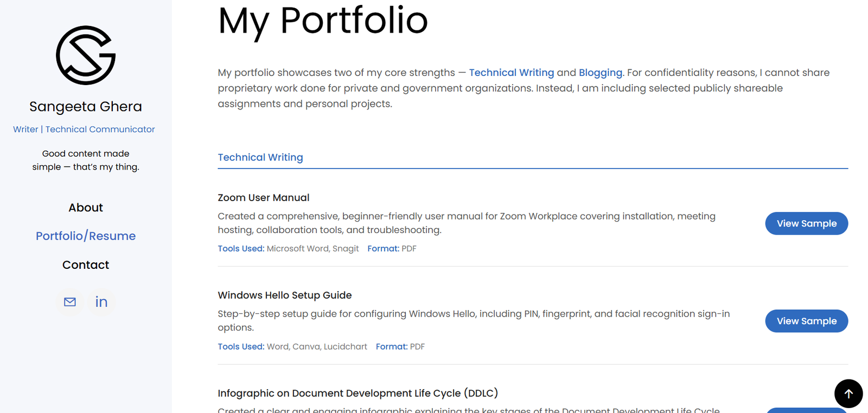The width and height of the screenshot is (868, 413).
Task: View Sample for the Zoom User Manual
Action: tap(806, 223)
